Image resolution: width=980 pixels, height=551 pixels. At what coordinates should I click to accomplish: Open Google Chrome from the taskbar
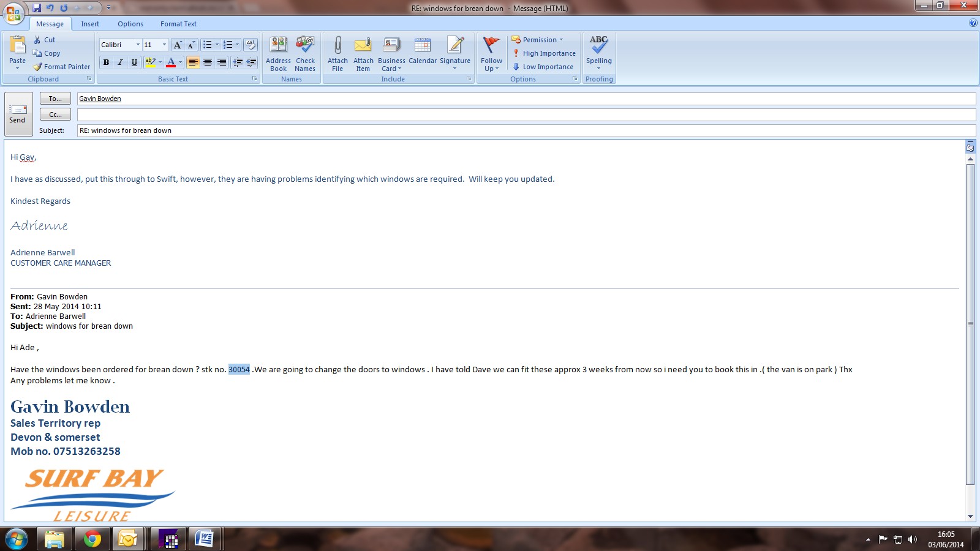(92, 539)
